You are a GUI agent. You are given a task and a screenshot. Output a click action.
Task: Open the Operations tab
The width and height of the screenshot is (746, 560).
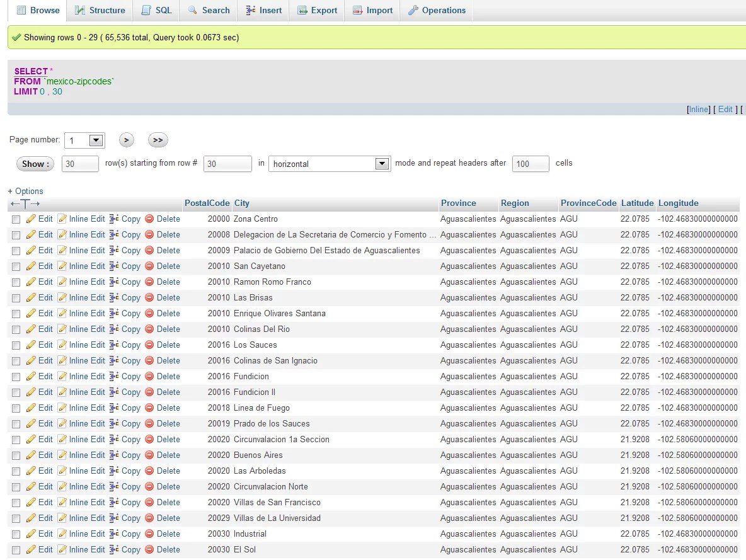[436, 10]
